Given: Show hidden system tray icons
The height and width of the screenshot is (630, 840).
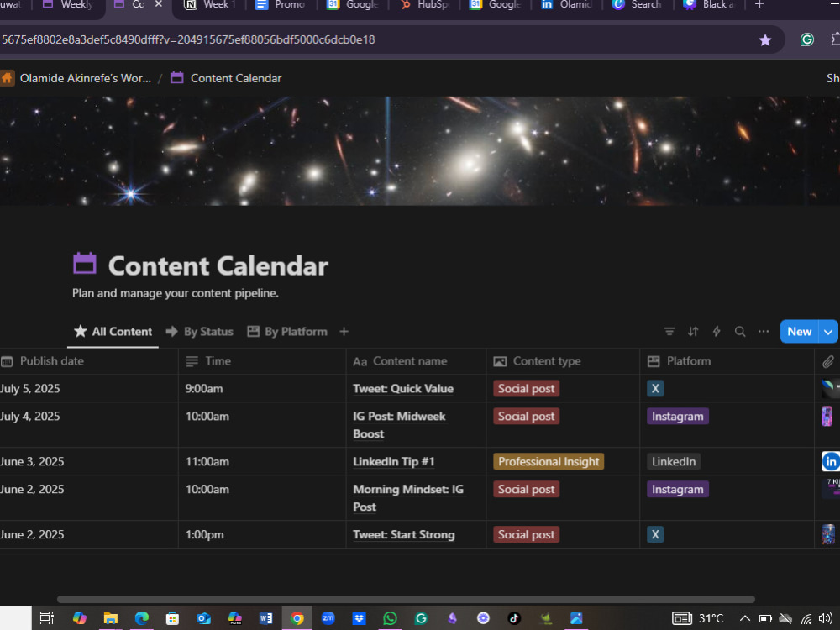Looking at the screenshot, I should 744,619.
